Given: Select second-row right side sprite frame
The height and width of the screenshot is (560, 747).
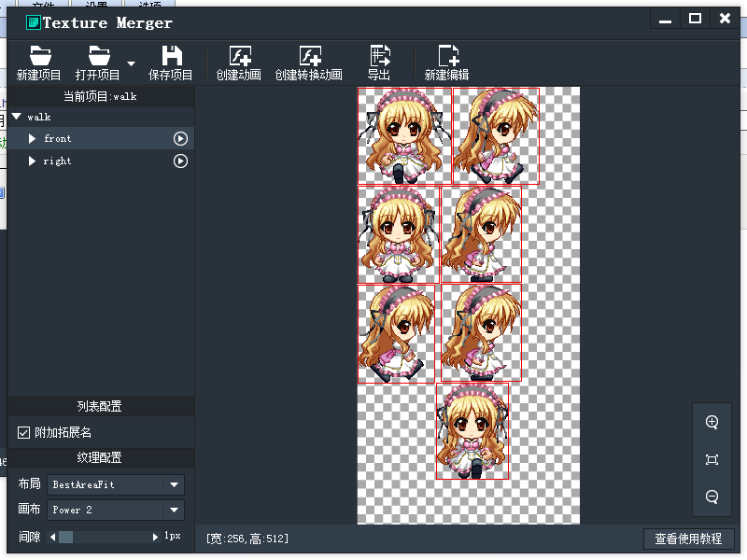Looking at the screenshot, I should tap(482, 234).
